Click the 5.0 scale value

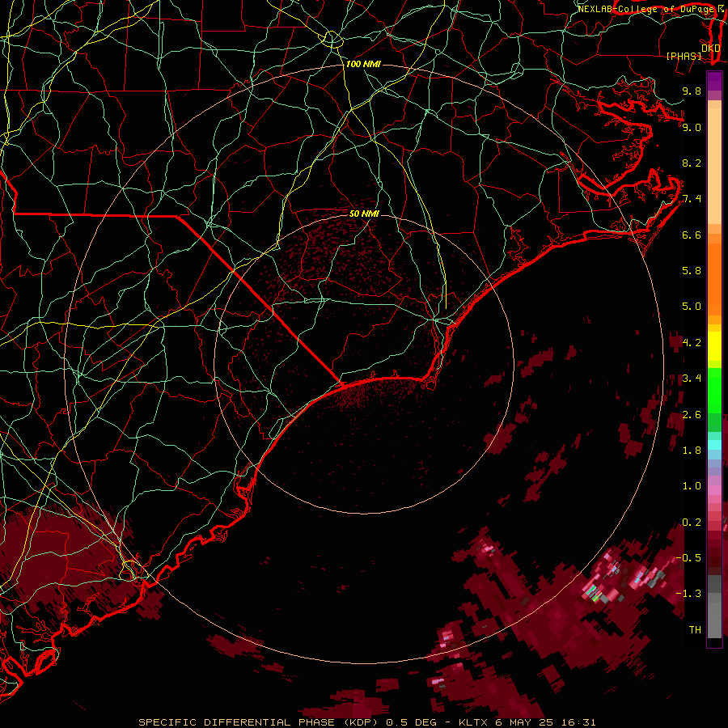point(692,307)
